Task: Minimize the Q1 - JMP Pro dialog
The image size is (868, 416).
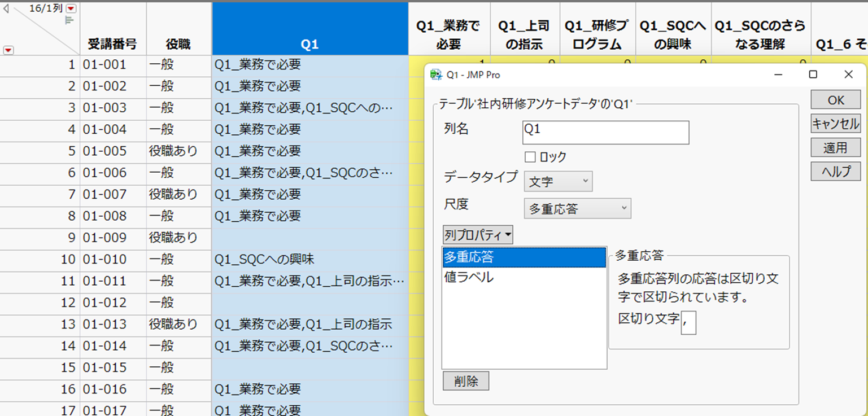Action: point(778,75)
